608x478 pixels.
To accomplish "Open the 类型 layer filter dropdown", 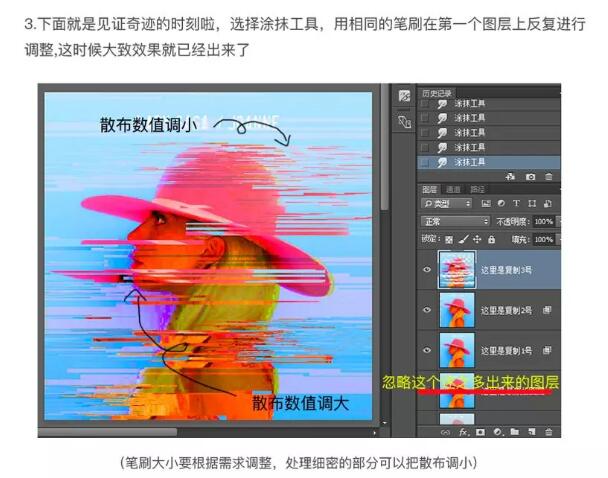I will coord(446,204).
